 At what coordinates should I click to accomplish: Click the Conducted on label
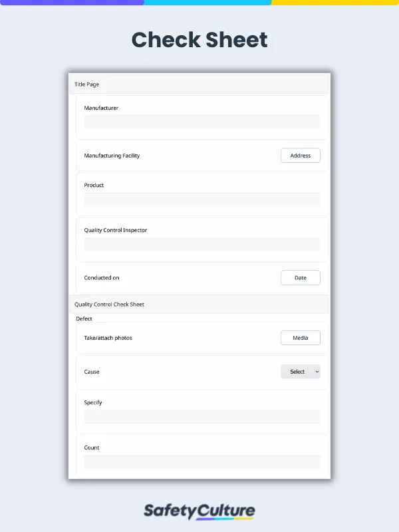[x=102, y=278]
